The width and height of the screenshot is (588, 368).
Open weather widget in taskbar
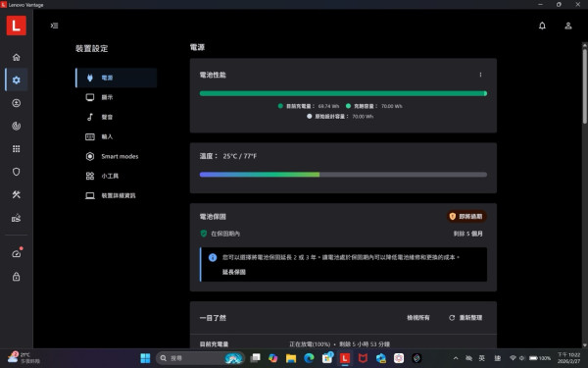[24, 358]
